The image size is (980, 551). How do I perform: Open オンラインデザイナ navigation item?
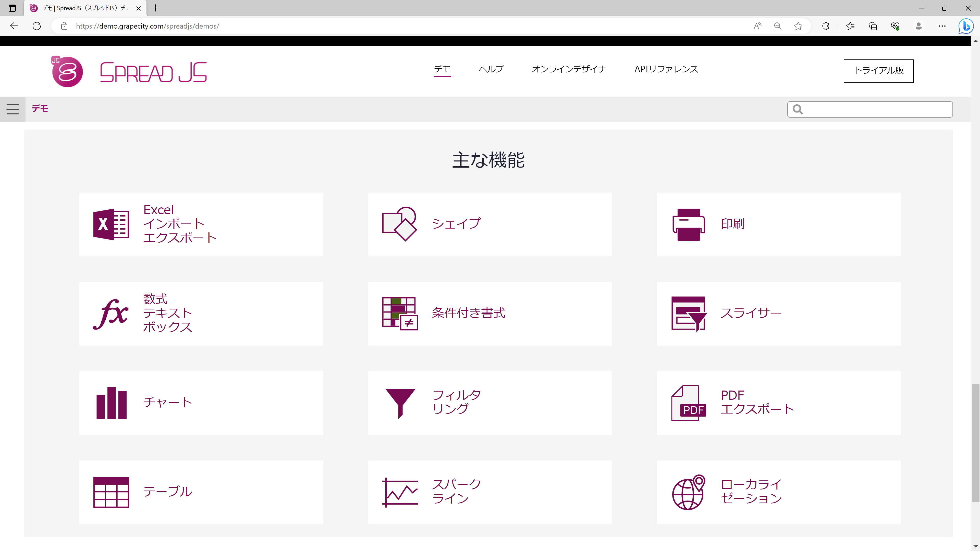[569, 69]
